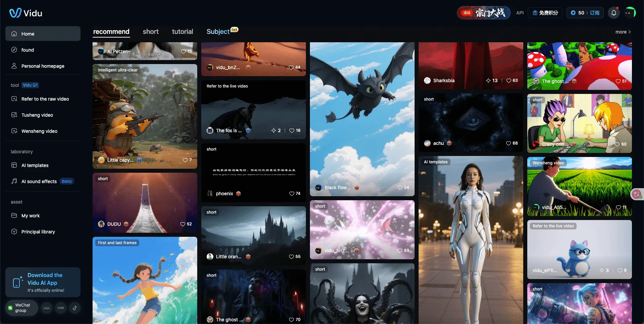Screen dimensions: 644x324
Task: Click Download the Vidu AI App banner
Action: point(43,282)
